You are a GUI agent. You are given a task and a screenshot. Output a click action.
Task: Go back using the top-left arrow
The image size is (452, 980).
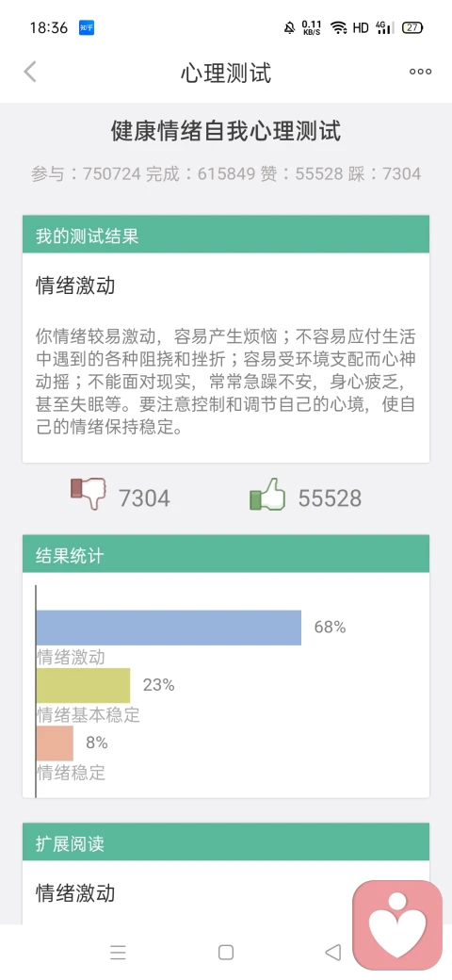30,72
